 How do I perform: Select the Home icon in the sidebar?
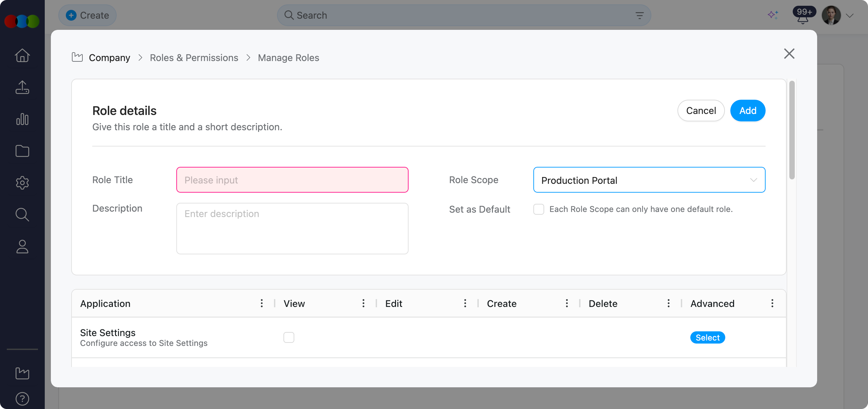(x=22, y=55)
